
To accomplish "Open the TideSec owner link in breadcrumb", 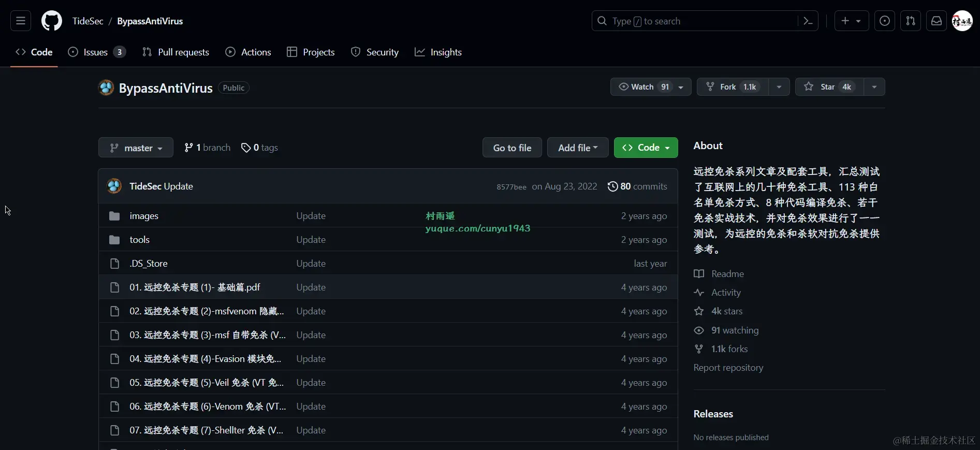I will pyautogui.click(x=88, y=21).
